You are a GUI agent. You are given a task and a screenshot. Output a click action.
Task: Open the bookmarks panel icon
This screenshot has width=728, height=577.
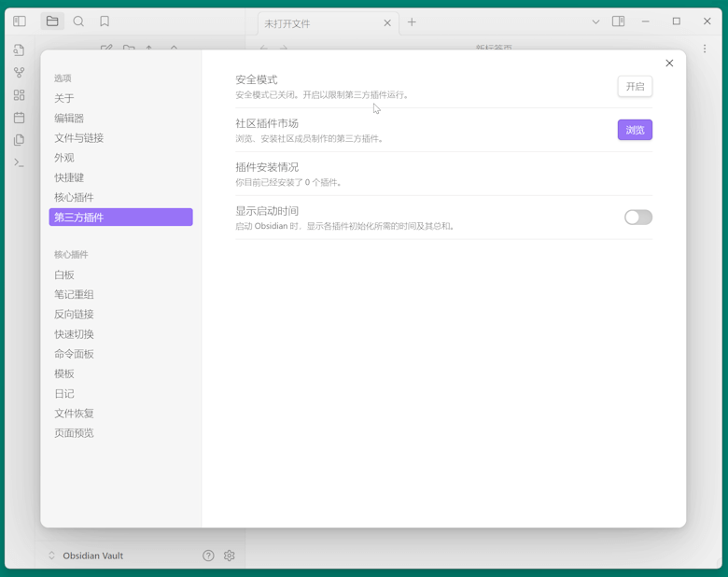[x=105, y=21]
